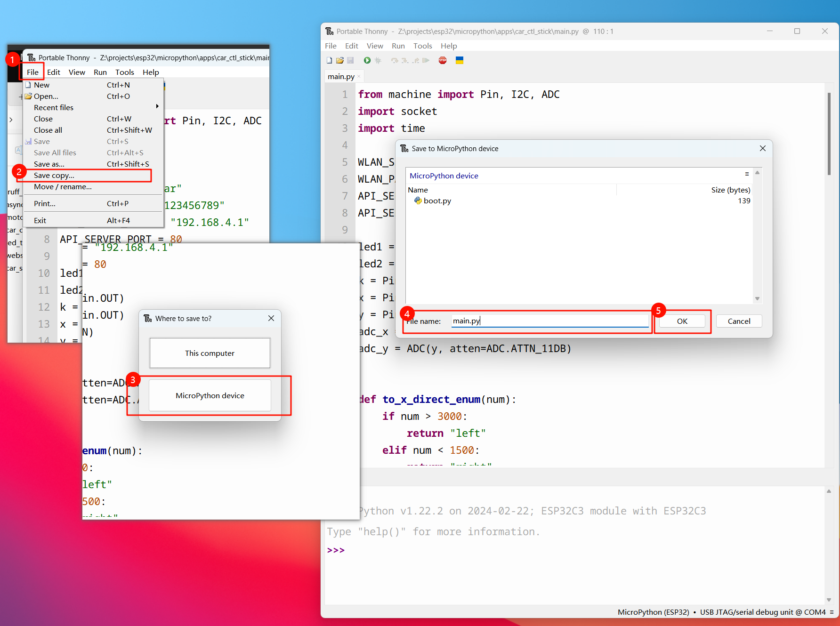The image size is (840, 626).
Task: Click File in the left Thonny window menu bar
Action: click(x=32, y=72)
